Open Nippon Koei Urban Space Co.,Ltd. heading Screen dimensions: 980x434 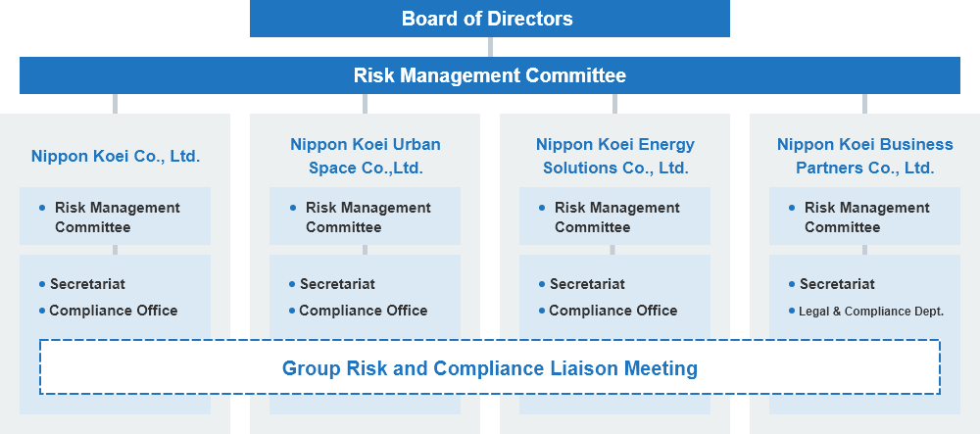pos(366,156)
